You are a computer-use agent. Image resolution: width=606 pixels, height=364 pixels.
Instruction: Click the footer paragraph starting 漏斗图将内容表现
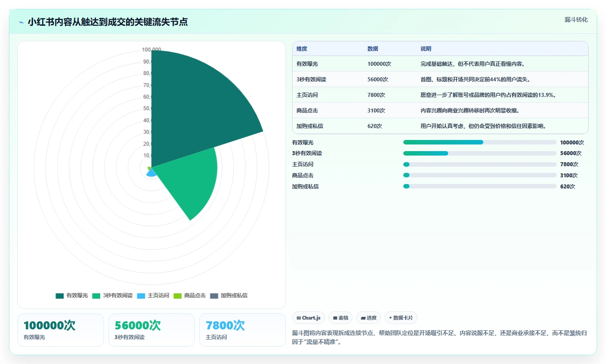point(440,338)
